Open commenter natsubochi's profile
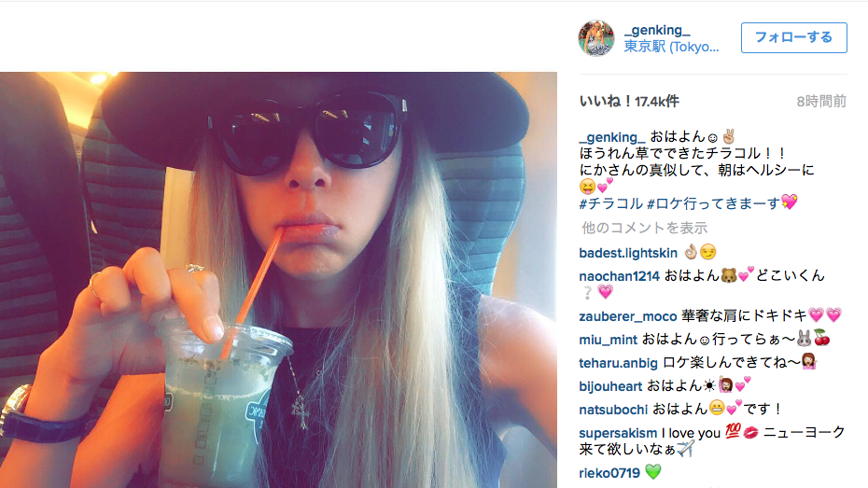The width and height of the screenshot is (868, 488). pos(613,410)
